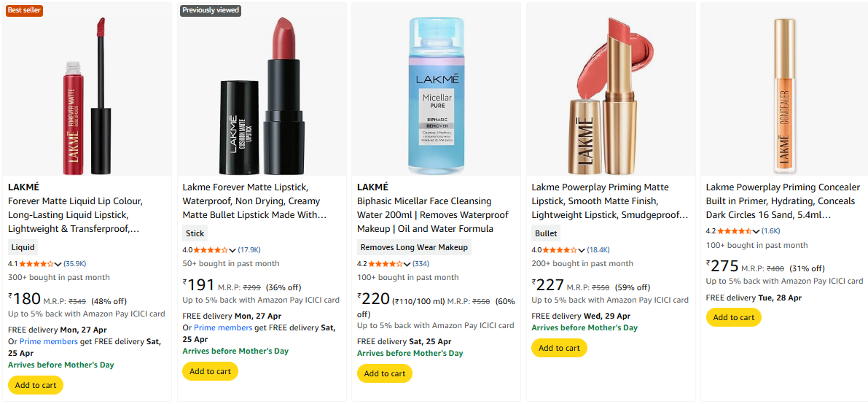Open the Powerplay Priming Matte Lipstick image
This screenshot has width=868, height=404.
(x=609, y=95)
